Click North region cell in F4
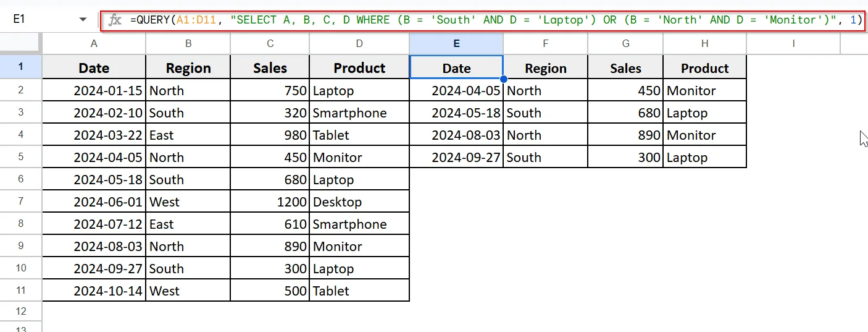The height and width of the screenshot is (332, 868). point(546,135)
